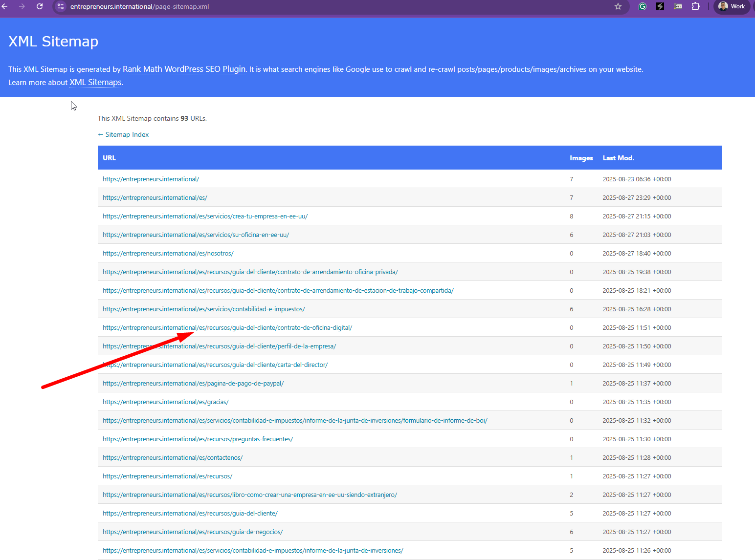
Task: Open the contrato-de-oficina-digital URL
Action: (227, 328)
